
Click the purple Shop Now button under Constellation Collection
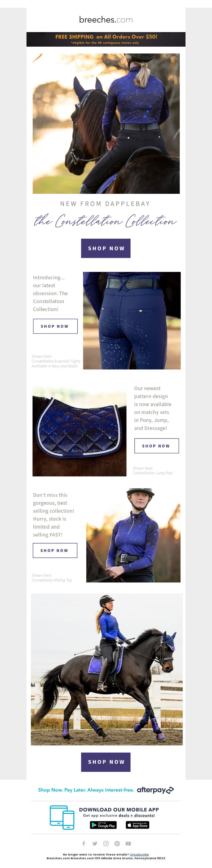106,248
